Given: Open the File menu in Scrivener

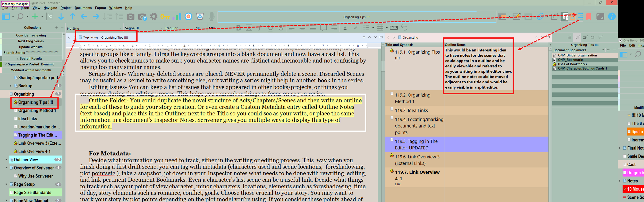Looking at the screenshot, I should tap(5, 8).
